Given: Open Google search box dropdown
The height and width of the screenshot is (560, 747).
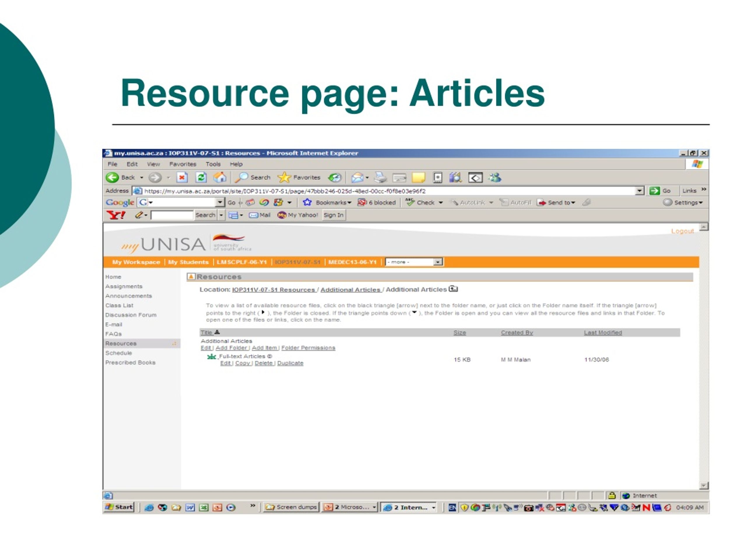Looking at the screenshot, I should [x=220, y=202].
